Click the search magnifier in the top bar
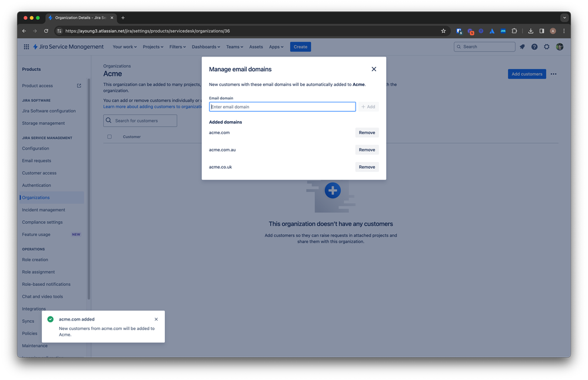The image size is (588, 380). [459, 46]
